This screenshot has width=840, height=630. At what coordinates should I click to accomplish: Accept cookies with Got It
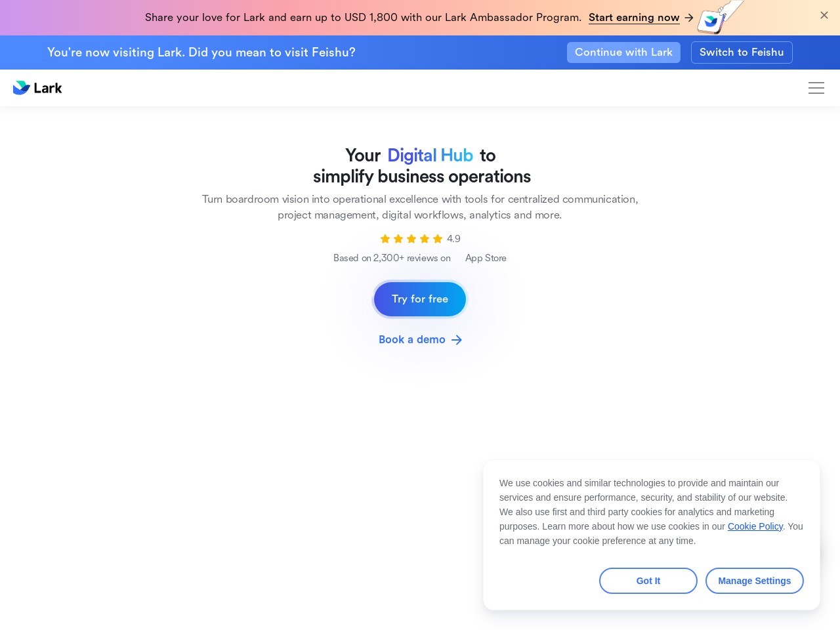tap(648, 581)
